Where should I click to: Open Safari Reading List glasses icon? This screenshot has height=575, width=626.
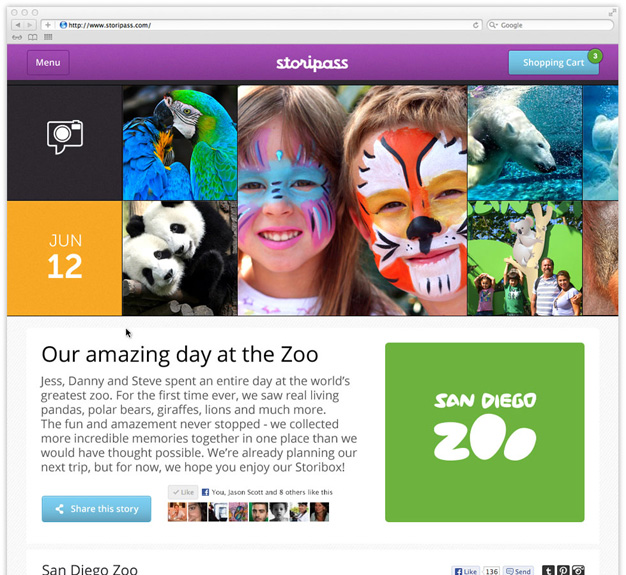17,37
